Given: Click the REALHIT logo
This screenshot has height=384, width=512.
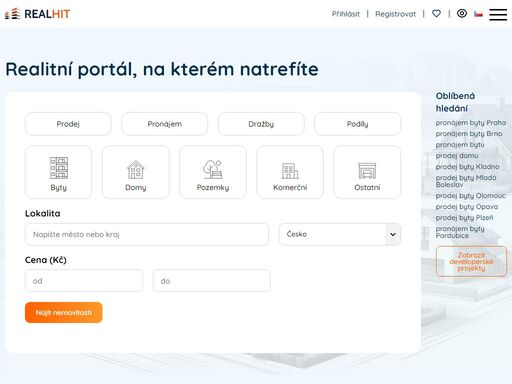Looking at the screenshot, I should (37, 14).
